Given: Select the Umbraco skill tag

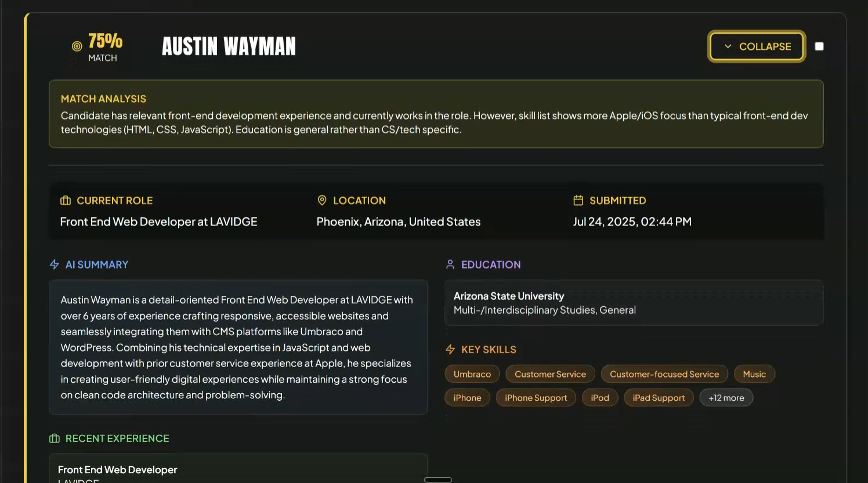Looking at the screenshot, I should pyautogui.click(x=472, y=374).
